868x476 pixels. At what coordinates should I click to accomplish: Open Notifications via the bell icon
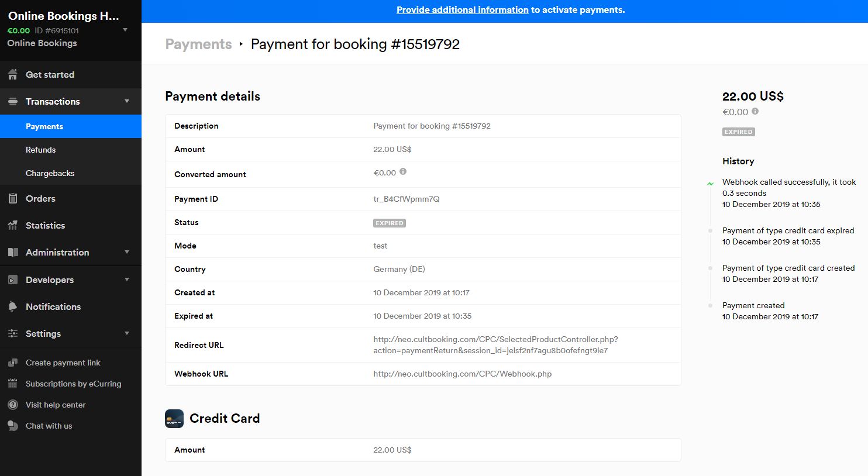tap(13, 306)
